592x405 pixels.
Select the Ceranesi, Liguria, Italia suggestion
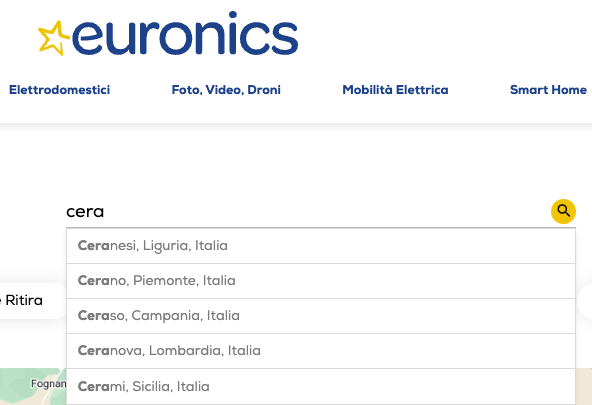321,246
